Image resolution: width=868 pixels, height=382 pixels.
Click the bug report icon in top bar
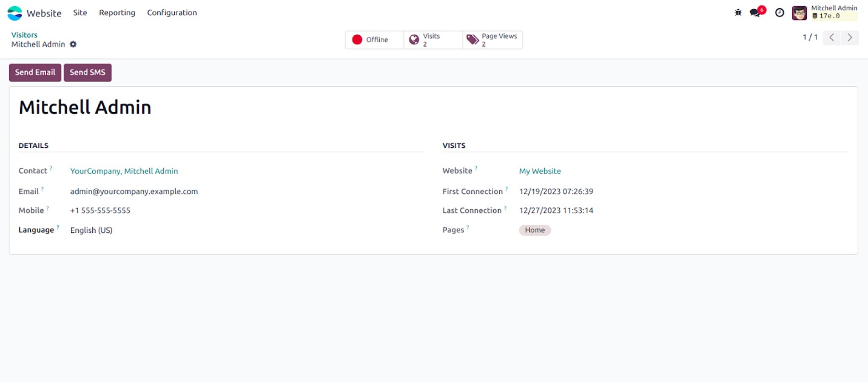(738, 12)
